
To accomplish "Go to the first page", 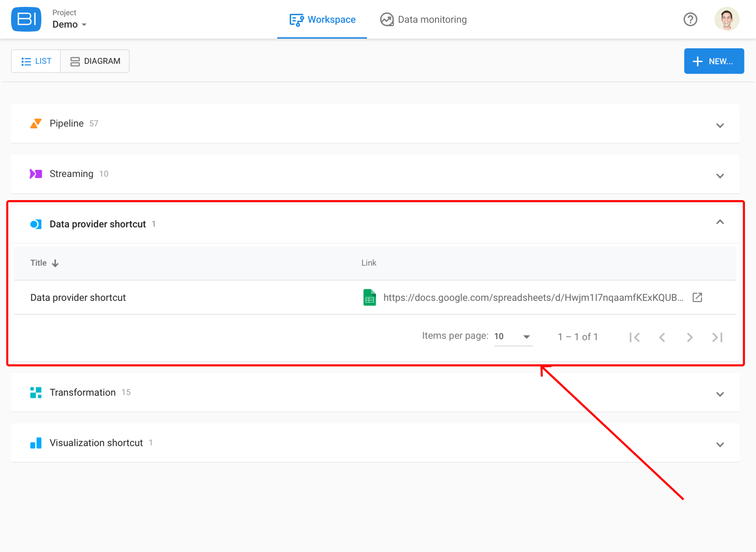I will pyautogui.click(x=635, y=337).
